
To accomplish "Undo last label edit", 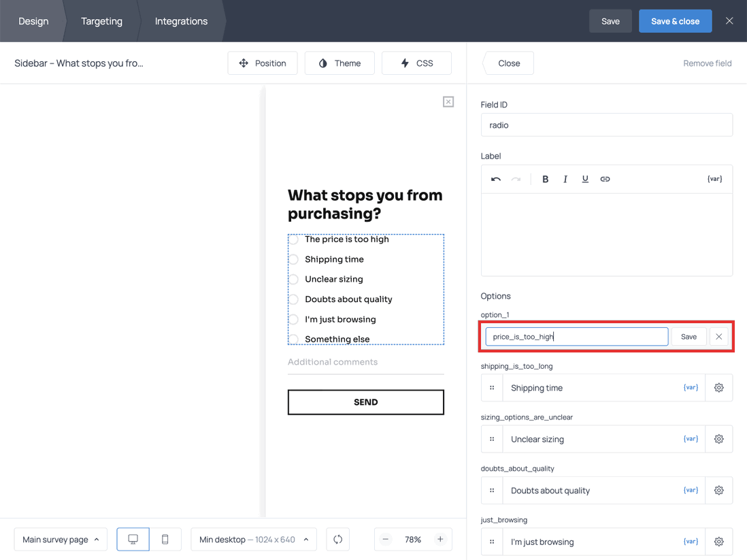I will pos(496,179).
